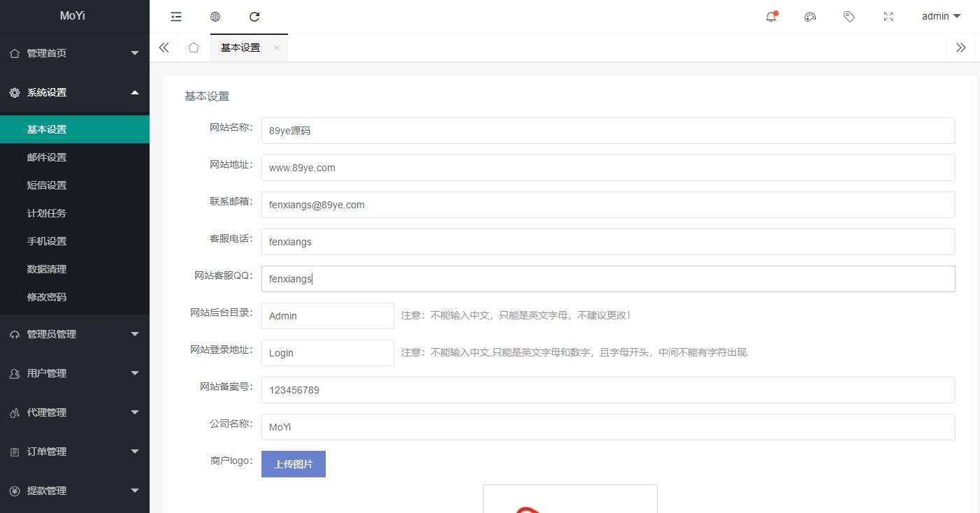The height and width of the screenshot is (513, 980).
Task: Focus the 客服电话 input field
Action: pyautogui.click(x=608, y=242)
